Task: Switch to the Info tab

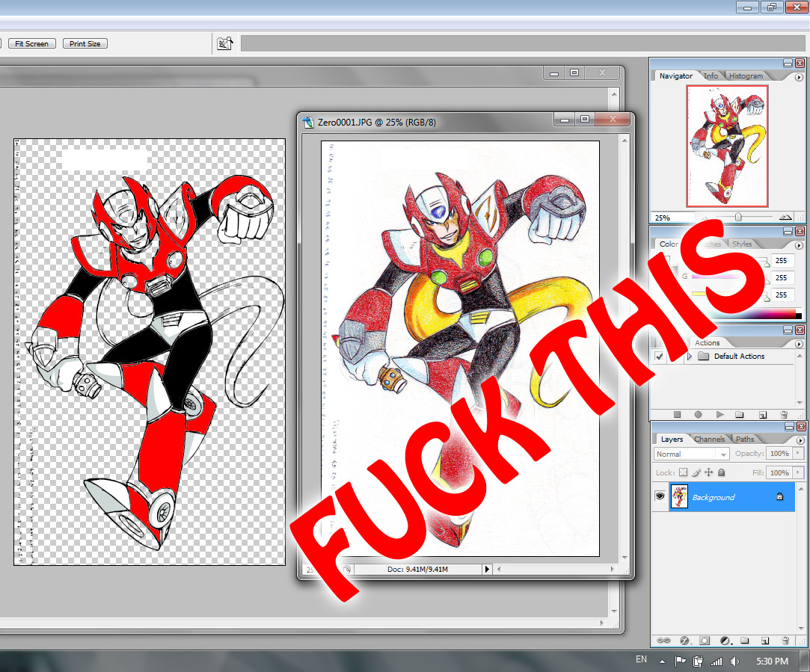Action: point(711,76)
